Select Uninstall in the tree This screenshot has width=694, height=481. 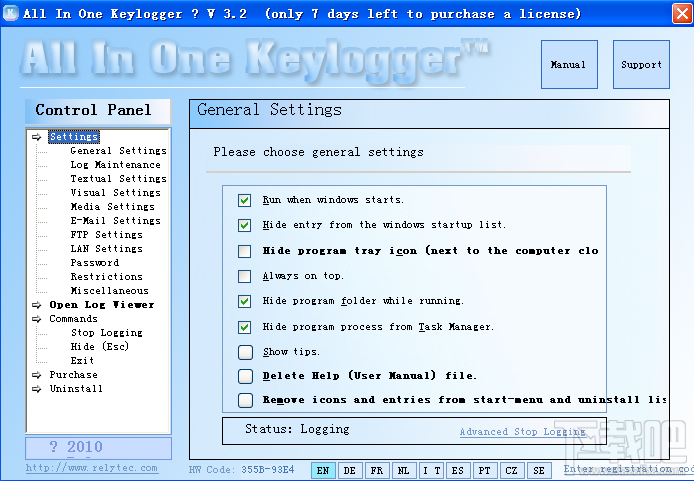click(76, 389)
